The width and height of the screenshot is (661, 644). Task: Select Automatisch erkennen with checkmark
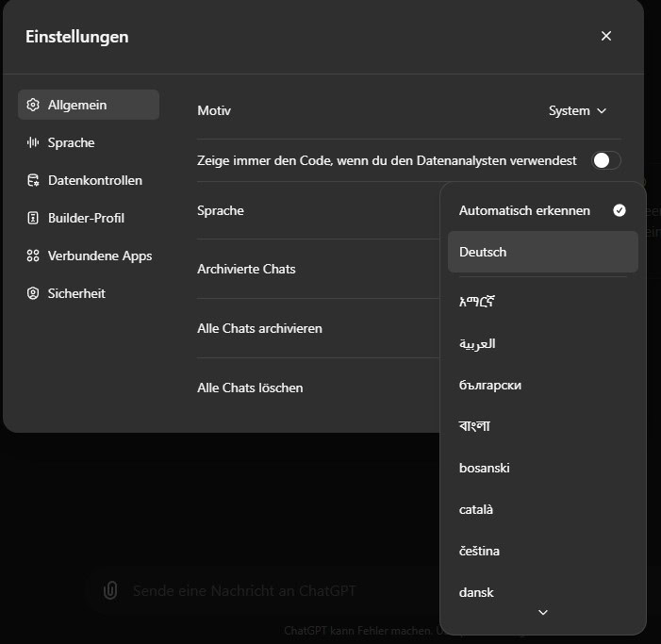[542, 210]
